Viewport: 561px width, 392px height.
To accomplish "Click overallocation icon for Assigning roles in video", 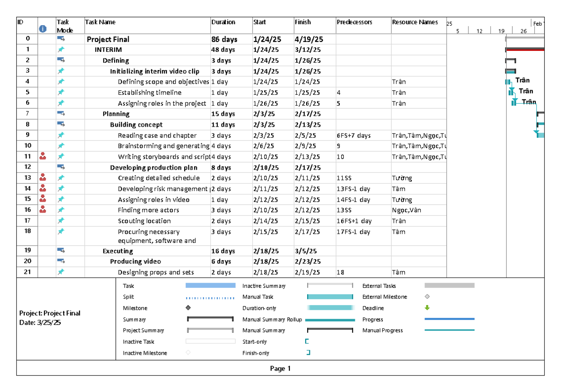I will pyautogui.click(x=43, y=200).
